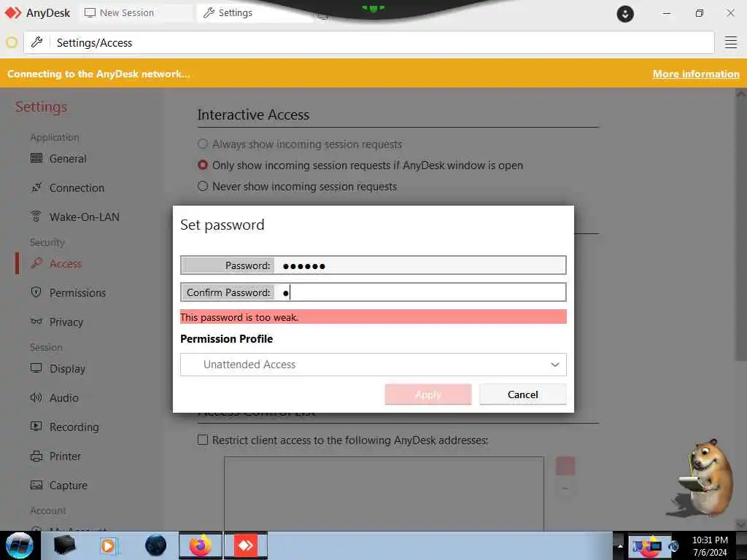Screen dimensions: 747x560
Task: Click the Settings/Access address bar
Action: [369, 42]
